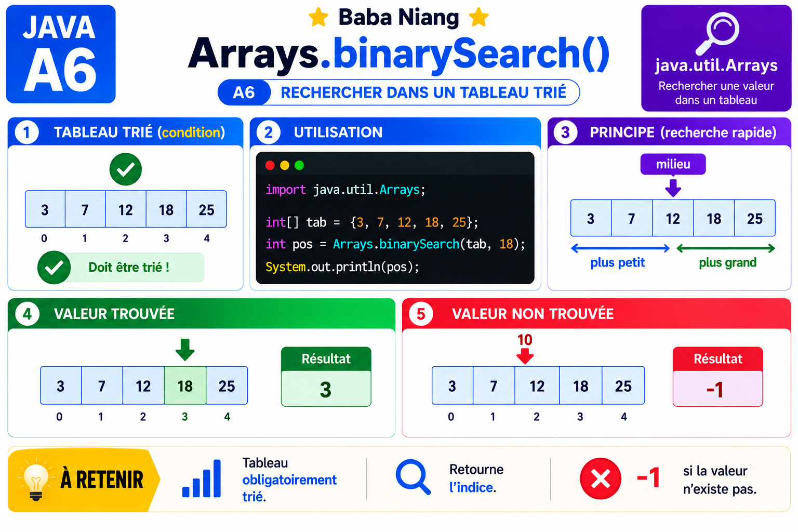Screen dimensions: 798x532
Task: Click the yellow dot in the code window
Action: coord(285,165)
